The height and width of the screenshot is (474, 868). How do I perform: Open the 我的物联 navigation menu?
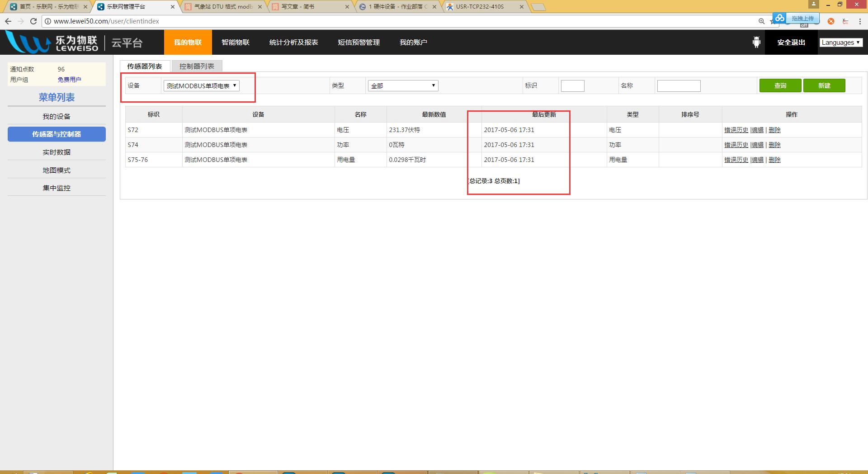coord(188,43)
